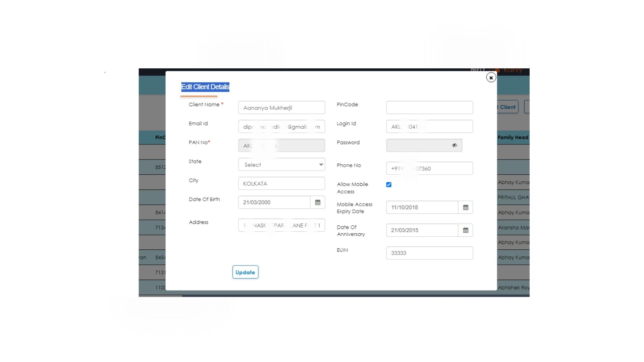Click the Email Id input field
The image size is (644, 362).
tap(282, 127)
